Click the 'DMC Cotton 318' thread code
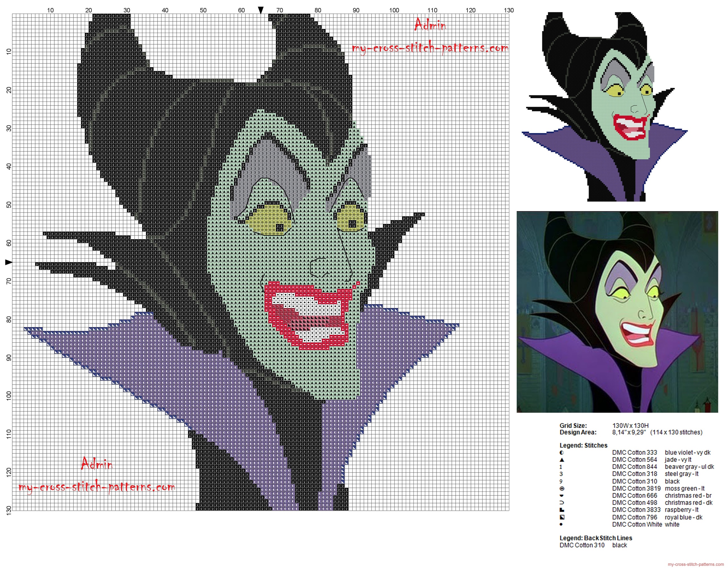 [x=635, y=474]
